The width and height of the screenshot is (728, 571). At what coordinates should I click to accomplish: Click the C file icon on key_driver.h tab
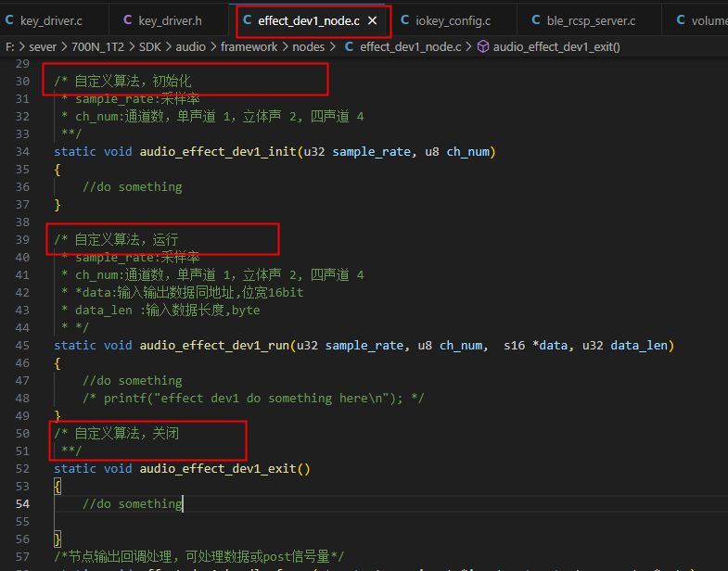(128, 20)
